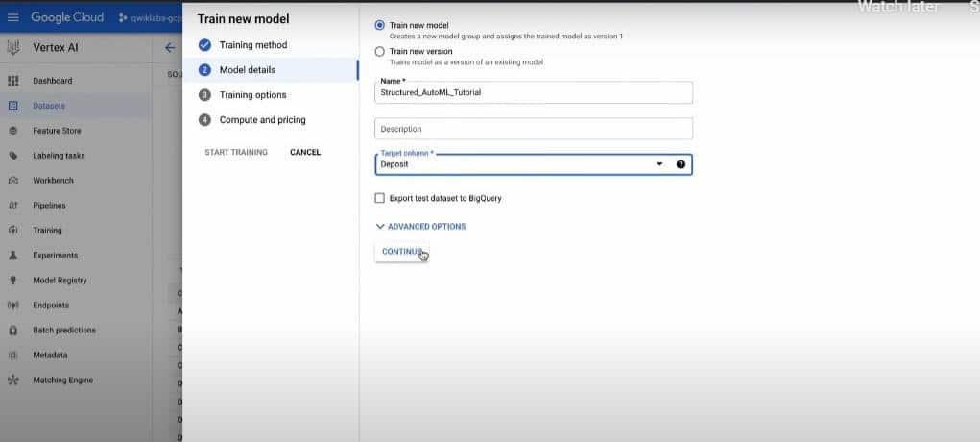Go to the Training options step
The width and height of the screenshot is (980, 442).
pyautogui.click(x=252, y=95)
